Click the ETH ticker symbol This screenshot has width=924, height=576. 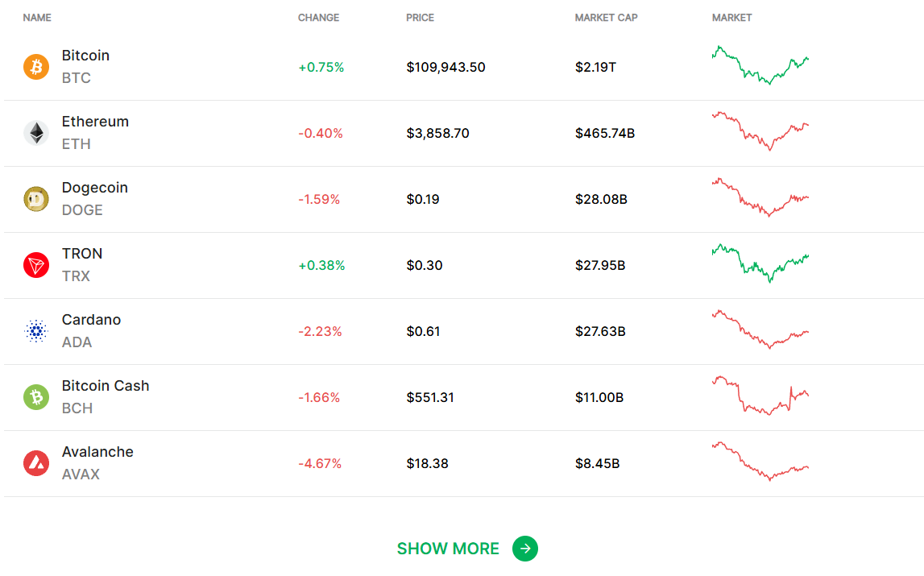click(x=76, y=144)
